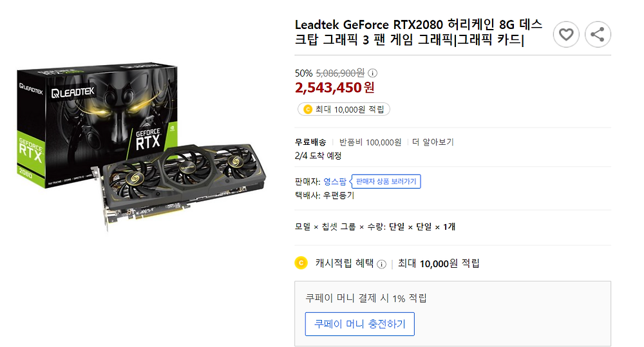Open the 더 알아보기 link
644x347 pixels.
coord(433,142)
